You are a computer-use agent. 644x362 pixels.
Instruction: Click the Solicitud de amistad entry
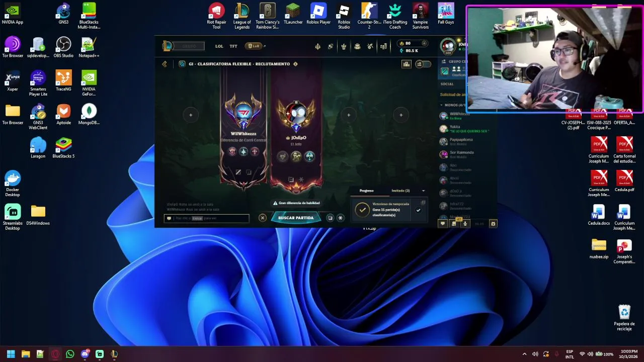(453, 95)
